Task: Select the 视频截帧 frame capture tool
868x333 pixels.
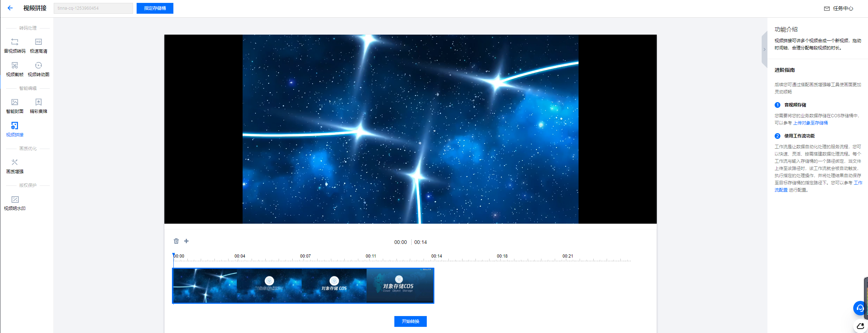Action: point(15,69)
